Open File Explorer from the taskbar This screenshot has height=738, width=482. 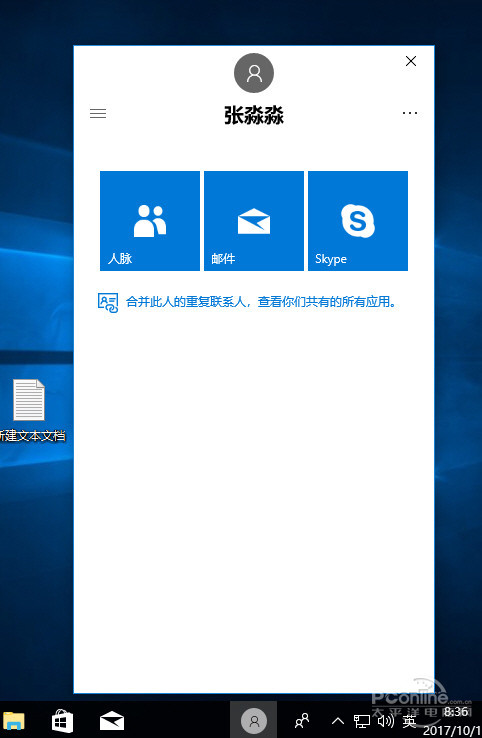14,721
